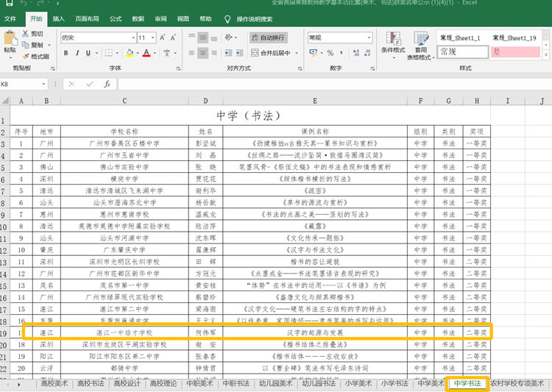Click Merge and Center button
This screenshot has width=552, height=392.
point(271,53)
